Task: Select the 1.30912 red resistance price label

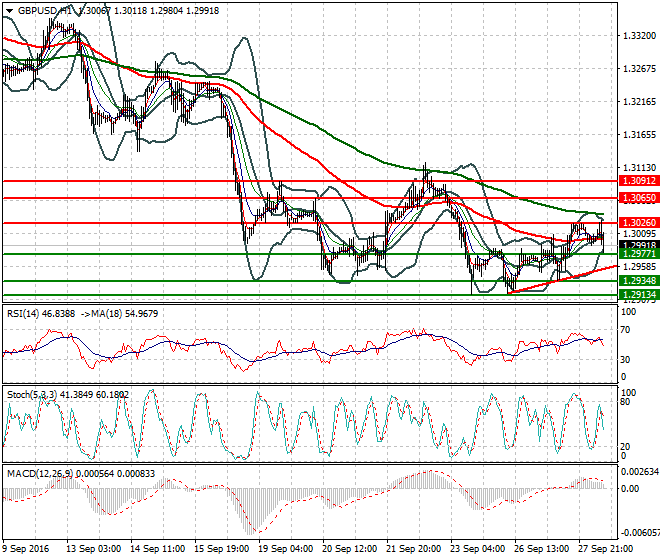Action: pos(639,181)
